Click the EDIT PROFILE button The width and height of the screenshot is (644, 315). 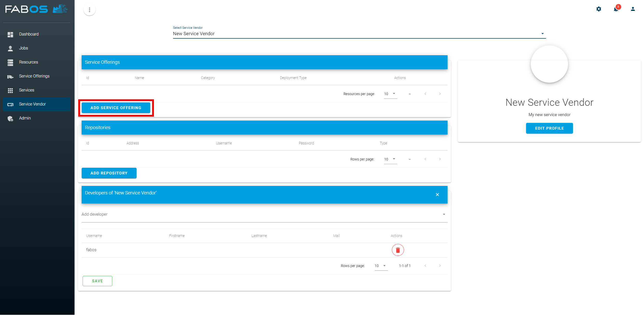pos(549,128)
